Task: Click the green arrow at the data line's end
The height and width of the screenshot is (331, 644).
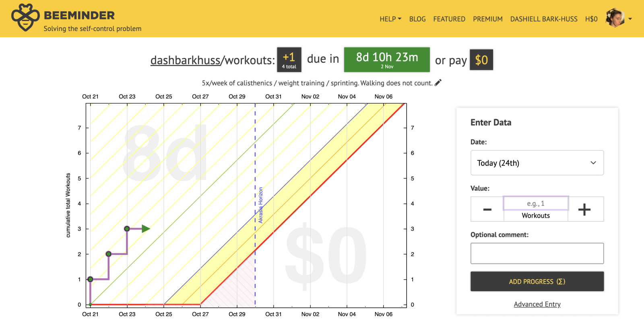Action: tap(146, 229)
